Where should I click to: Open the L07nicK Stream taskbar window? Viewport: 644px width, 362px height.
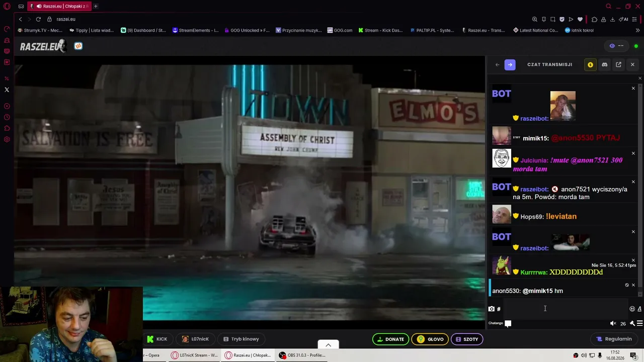pos(194,355)
